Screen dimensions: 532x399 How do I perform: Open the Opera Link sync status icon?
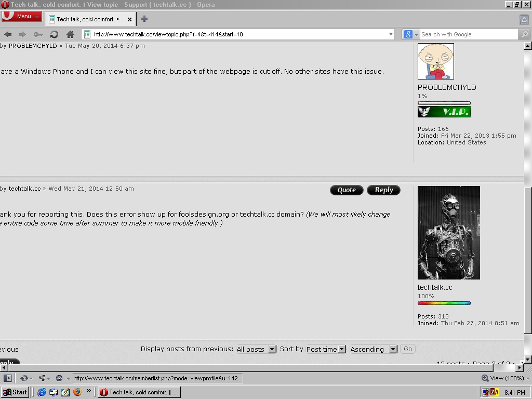point(24,378)
